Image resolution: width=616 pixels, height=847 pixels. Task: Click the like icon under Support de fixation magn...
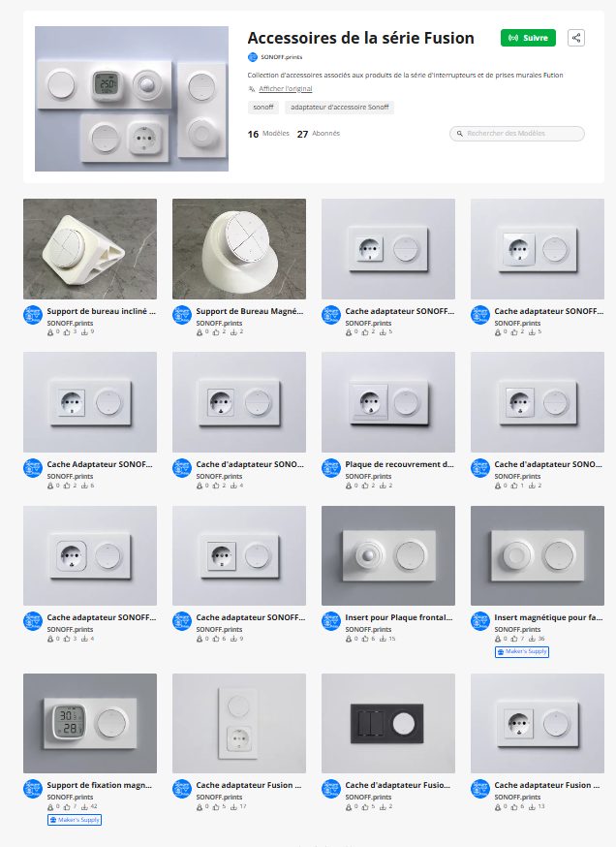(x=67, y=807)
